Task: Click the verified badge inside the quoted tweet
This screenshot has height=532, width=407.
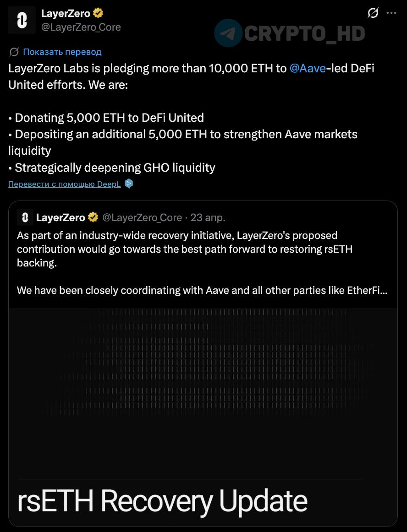Action: coord(93,217)
